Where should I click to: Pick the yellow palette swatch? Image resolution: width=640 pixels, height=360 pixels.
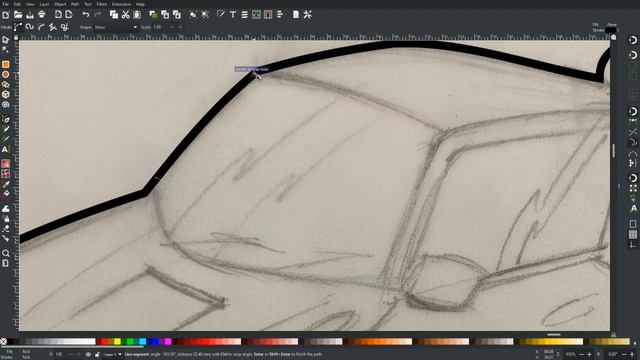118,342
